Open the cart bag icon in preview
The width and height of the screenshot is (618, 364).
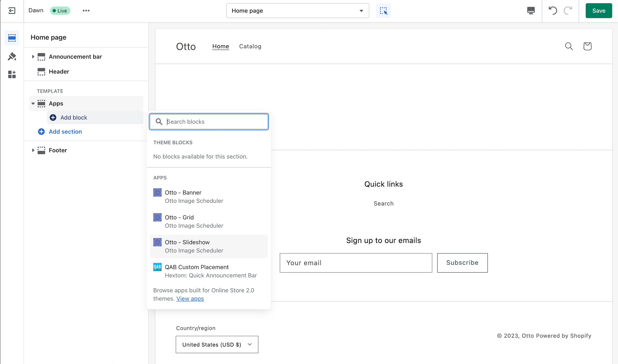587,46
